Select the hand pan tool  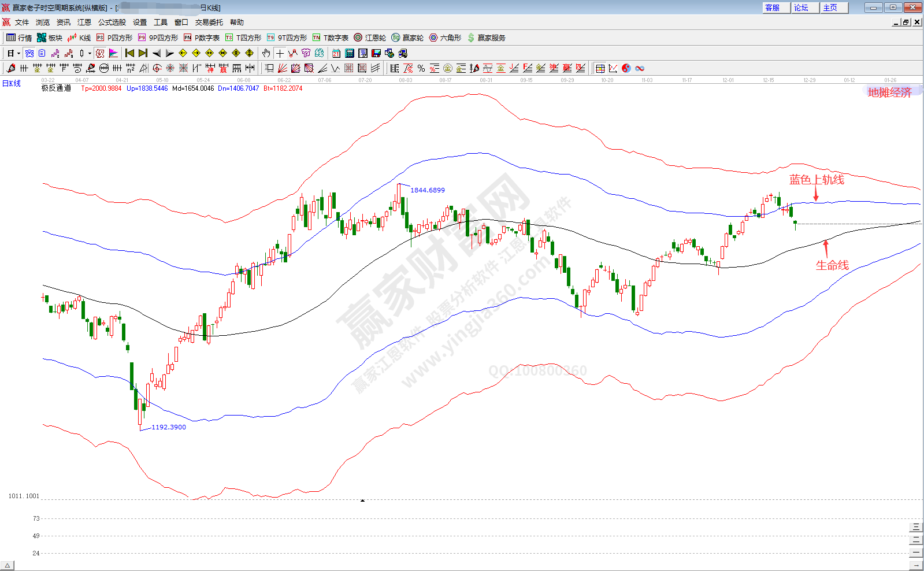pos(266,53)
